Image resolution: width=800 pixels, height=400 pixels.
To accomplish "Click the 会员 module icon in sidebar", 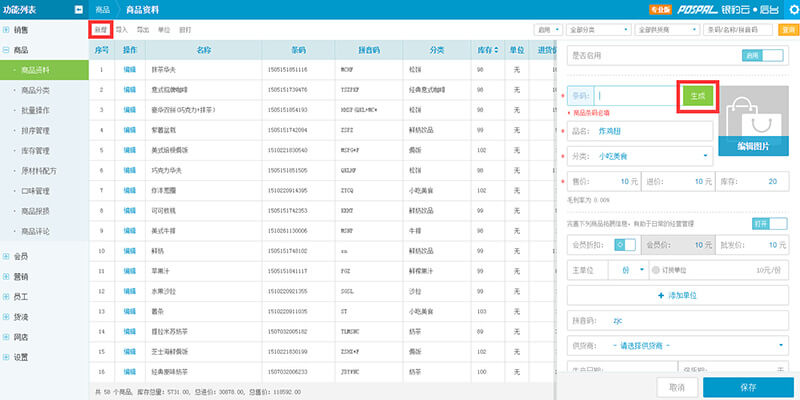I will 7,255.
